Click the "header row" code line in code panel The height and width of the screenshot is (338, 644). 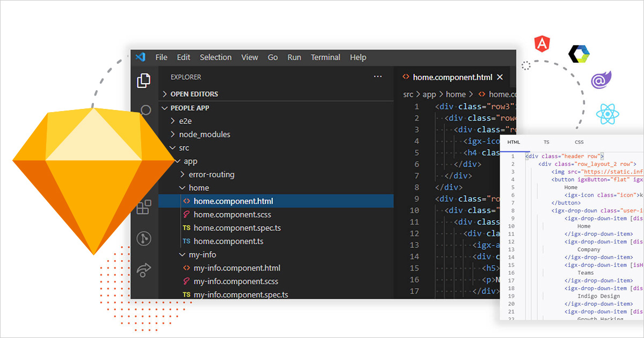[565, 156]
